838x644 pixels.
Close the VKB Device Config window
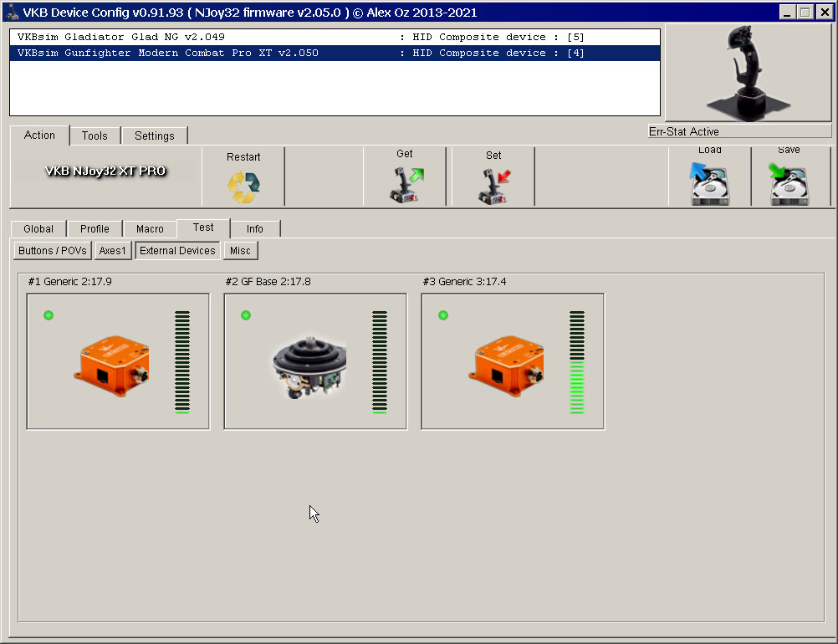click(825, 12)
